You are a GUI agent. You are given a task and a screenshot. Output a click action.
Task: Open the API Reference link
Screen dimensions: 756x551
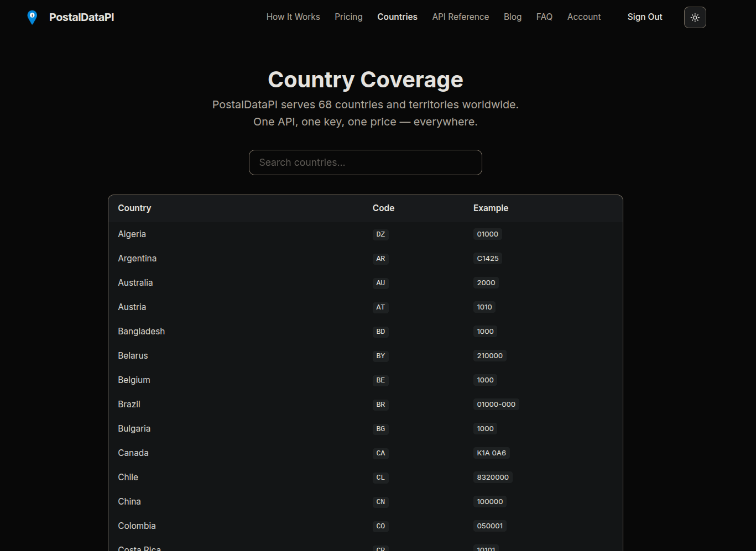coord(461,17)
